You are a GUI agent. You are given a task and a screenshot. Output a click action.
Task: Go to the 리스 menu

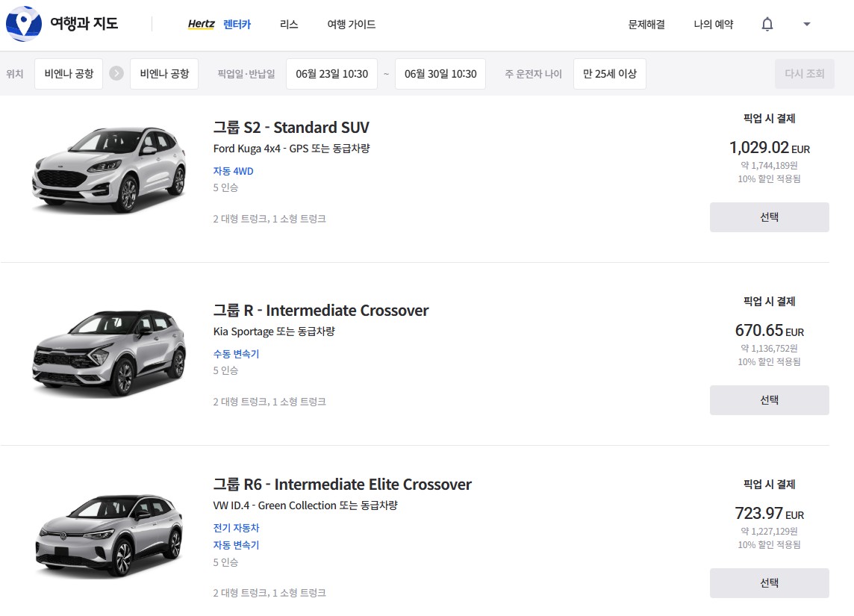[289, 25]
